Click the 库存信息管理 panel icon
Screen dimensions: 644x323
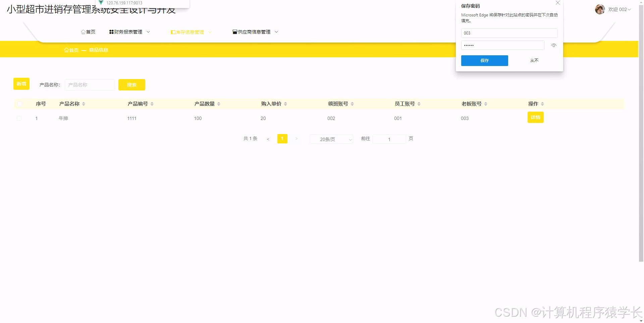click(x=173, y=32)
